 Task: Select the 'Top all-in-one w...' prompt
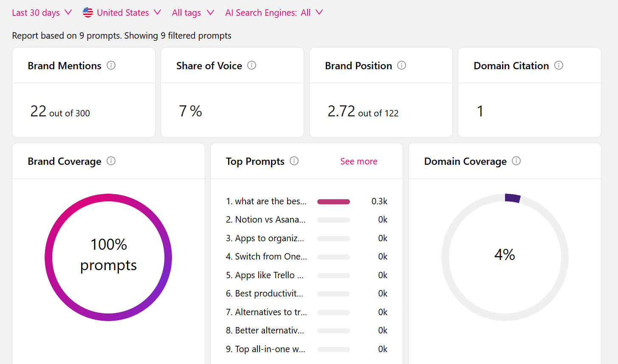(265, 349)
